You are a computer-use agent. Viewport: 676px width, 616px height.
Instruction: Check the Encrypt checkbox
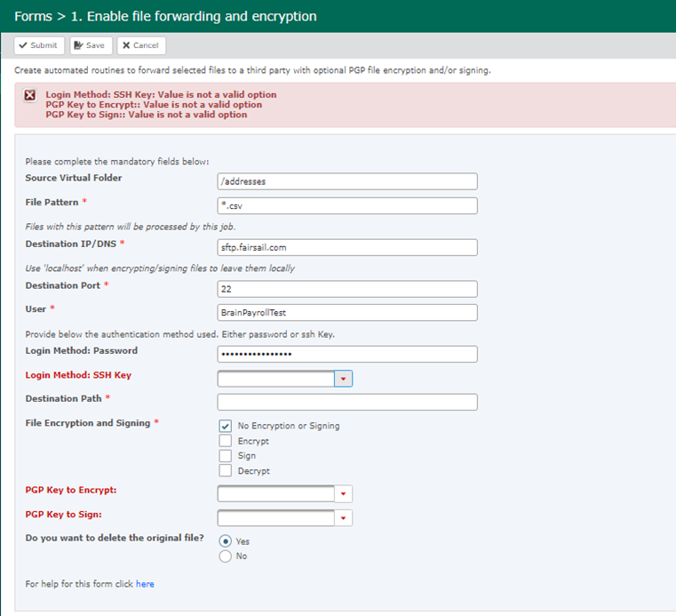tap(225, 441)
